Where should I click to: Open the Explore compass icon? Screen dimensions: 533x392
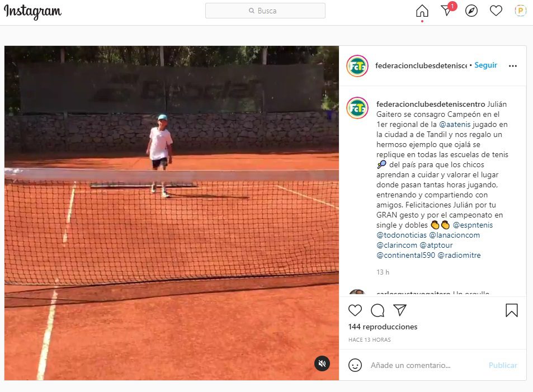point(471,11)
